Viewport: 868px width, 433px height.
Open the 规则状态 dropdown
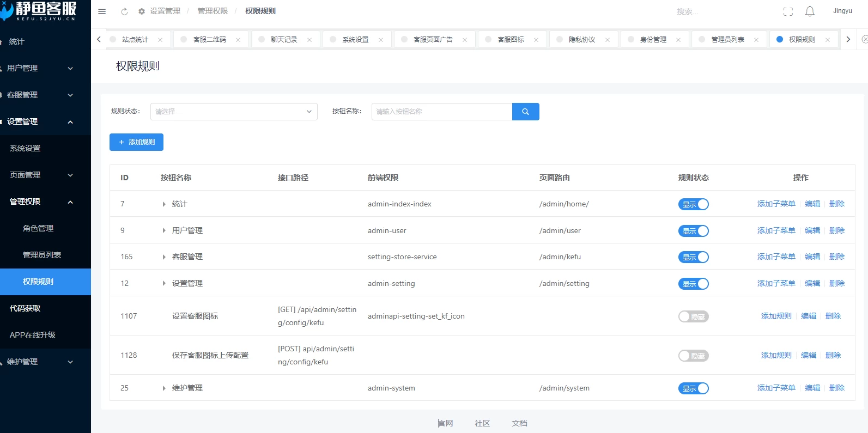coord(234,112)
